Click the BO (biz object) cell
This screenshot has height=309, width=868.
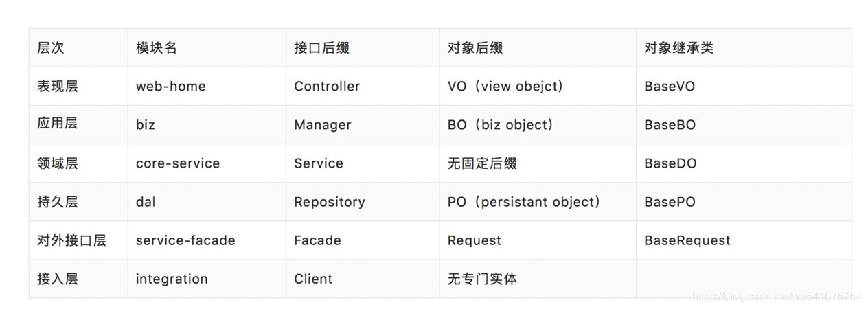[x=538, y=125]
